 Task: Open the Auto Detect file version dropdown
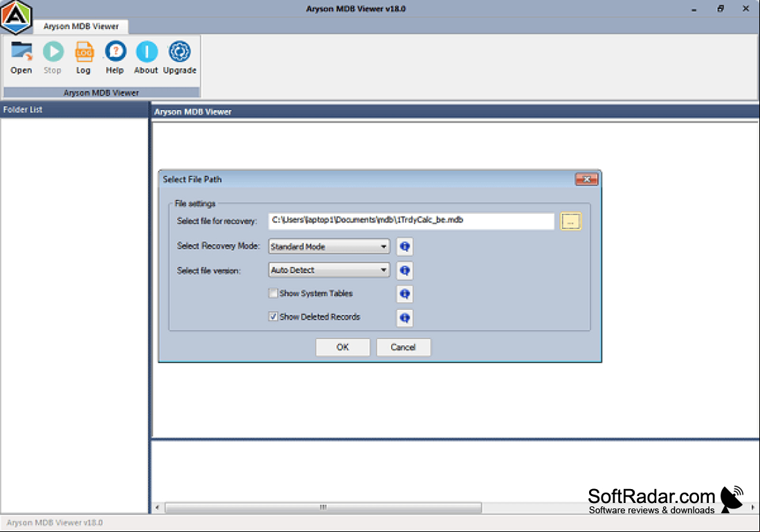pyautogui.click(x=329, y=270)
